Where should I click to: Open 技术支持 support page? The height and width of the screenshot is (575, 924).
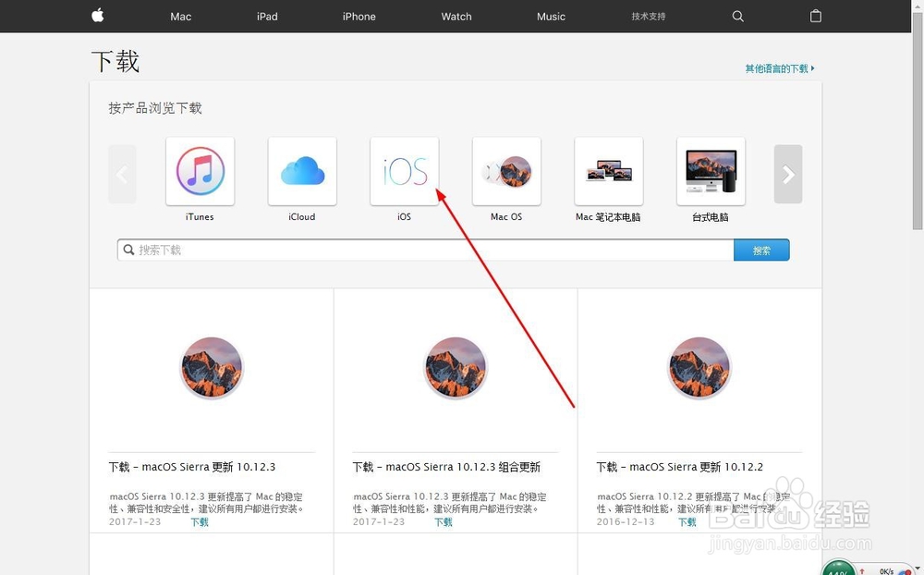(x=649, y=17)
